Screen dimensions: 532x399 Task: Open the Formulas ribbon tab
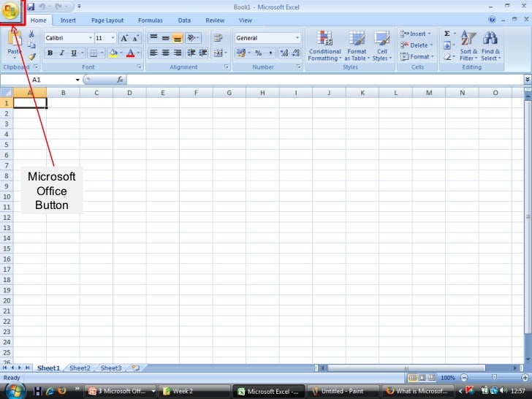151,20
